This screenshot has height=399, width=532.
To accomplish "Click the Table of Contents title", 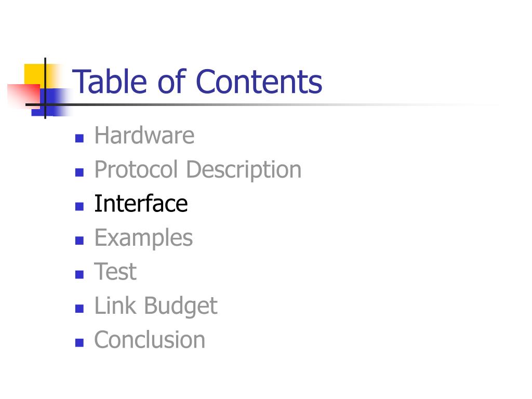I will click(197, 82).
